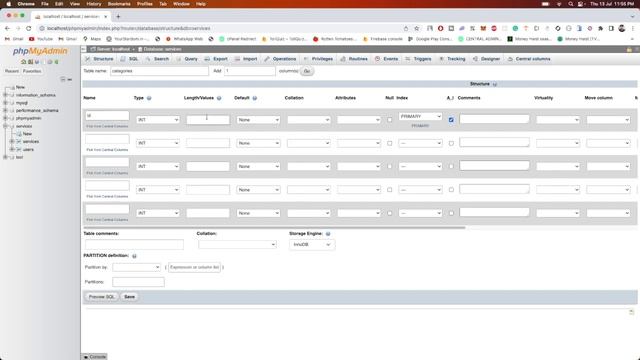The image size is (640, 360).
Task: Click the Go button beside columns field
Action: tap(307, 71)
